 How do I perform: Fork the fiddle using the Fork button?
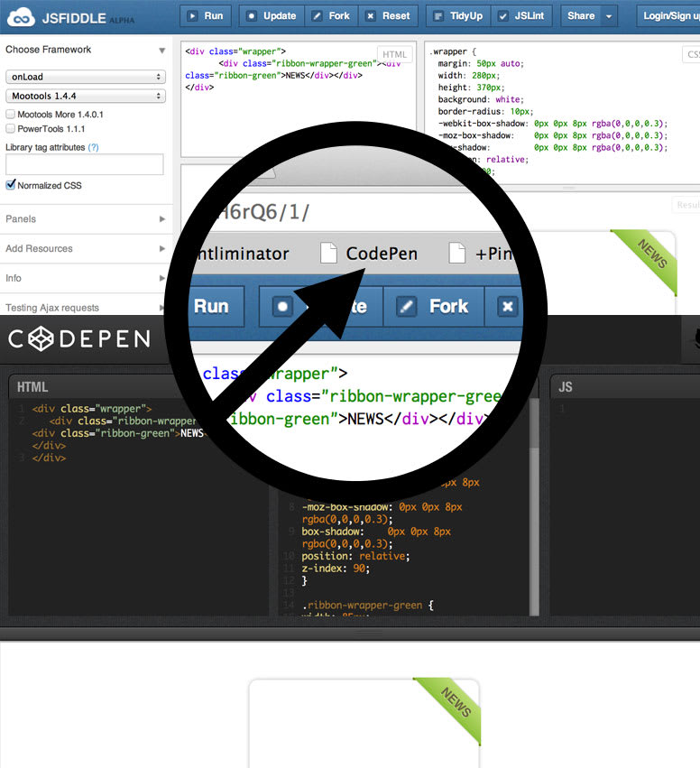click(331, 15)
